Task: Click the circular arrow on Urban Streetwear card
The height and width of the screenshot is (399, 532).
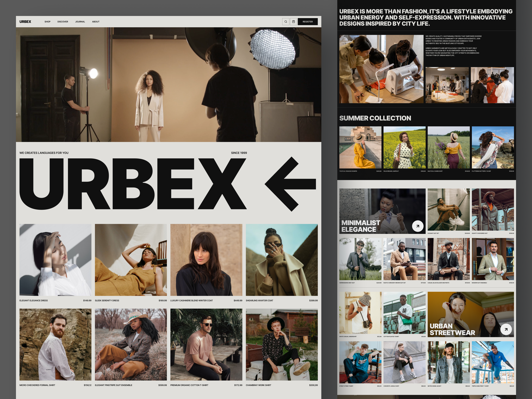Action: pos(507,329)
